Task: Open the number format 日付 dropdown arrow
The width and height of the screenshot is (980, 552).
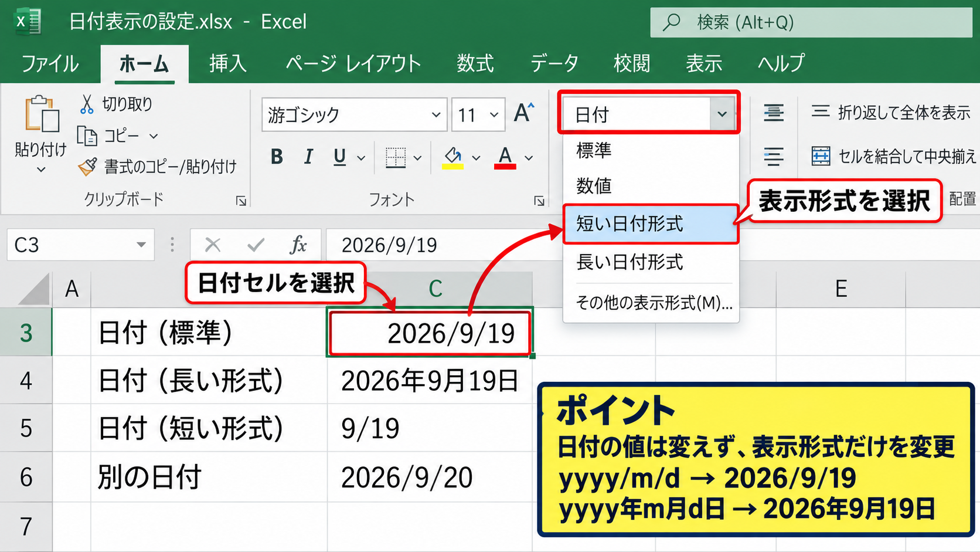Action: tap(722, 114)
